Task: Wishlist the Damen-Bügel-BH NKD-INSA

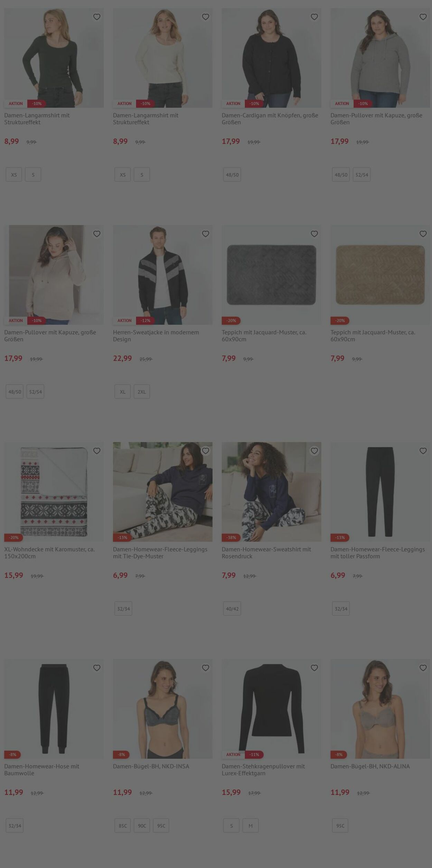Action: point(205,668)
